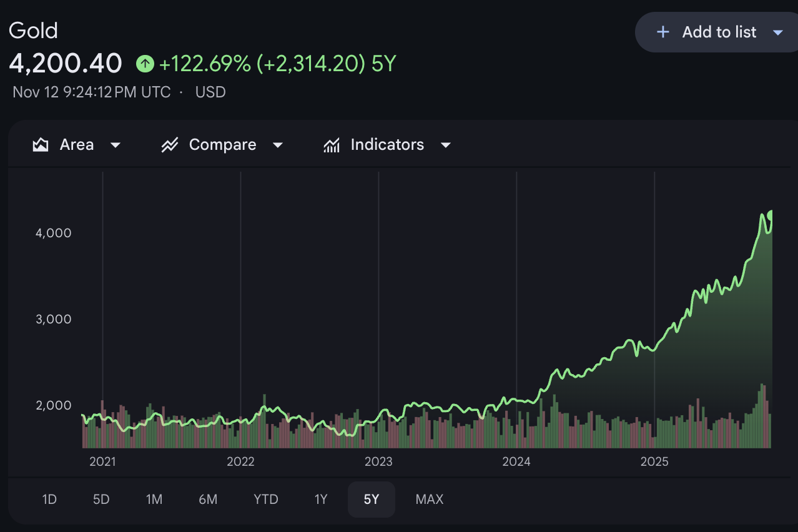Click the Compare lines icon
Image resolution: width=798 pixels, height=532 pixels.
coord(169,145)
